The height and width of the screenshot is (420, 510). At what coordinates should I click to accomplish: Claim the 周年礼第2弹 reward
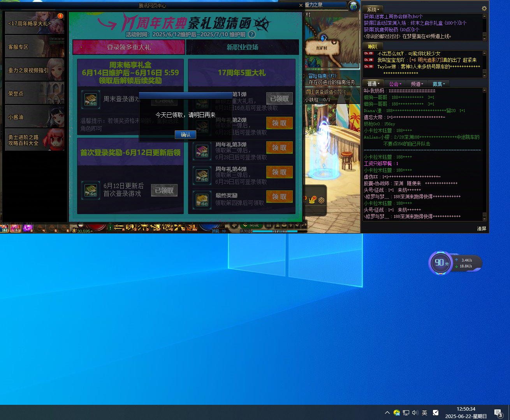coord(280,123)
